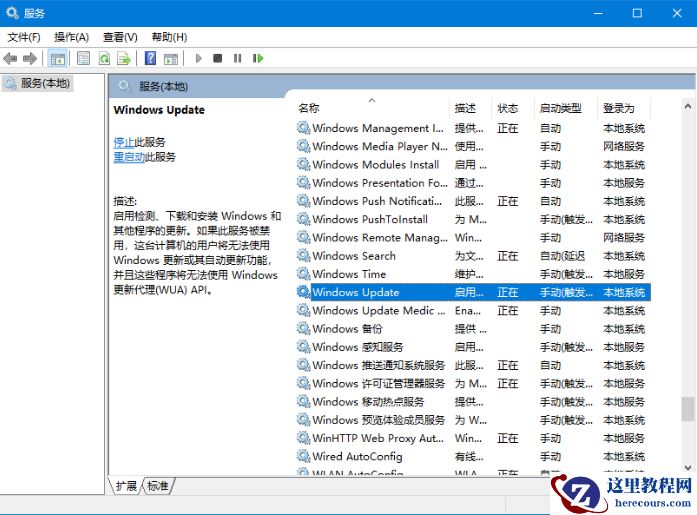
Task: Click the Restart Service icon
Action: pos(258,58)
